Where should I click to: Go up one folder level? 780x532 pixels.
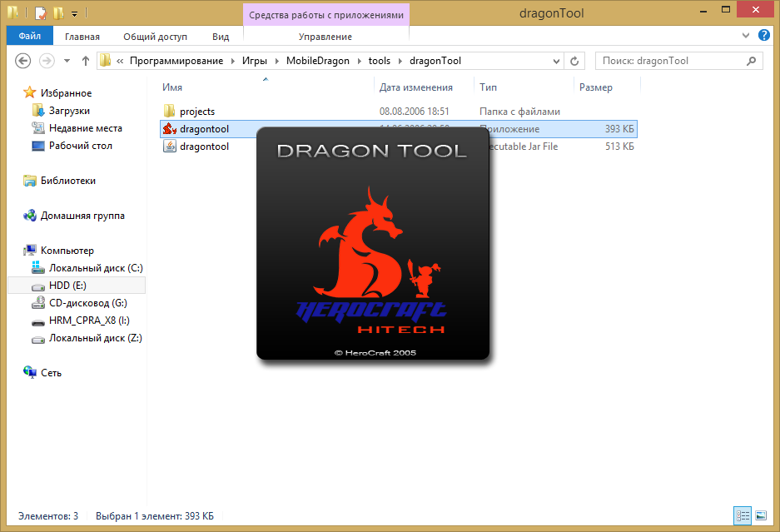[x=86, y=61]
